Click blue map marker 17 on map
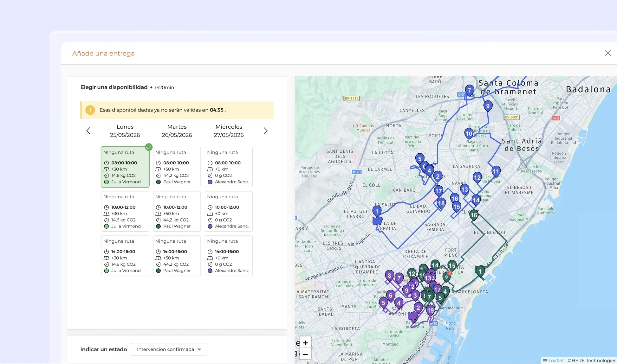The image size is (617, 364). (438, 191)
